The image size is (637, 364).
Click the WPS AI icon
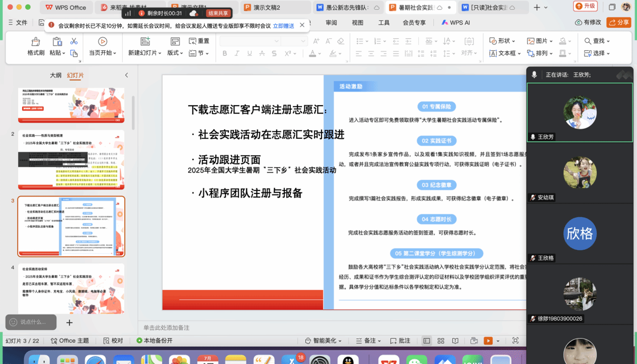click(x=445, y=23)
